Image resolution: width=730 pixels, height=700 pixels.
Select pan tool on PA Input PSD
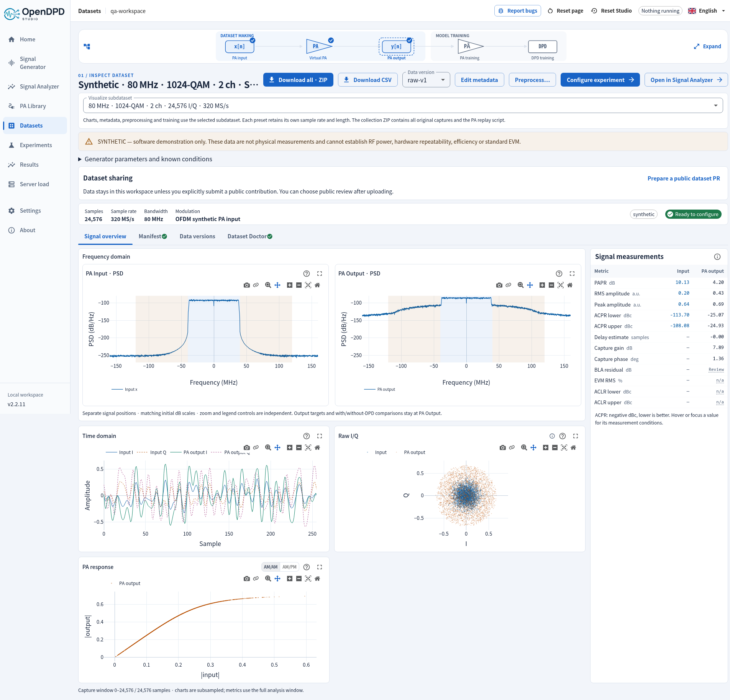click(x=277, y=285)
